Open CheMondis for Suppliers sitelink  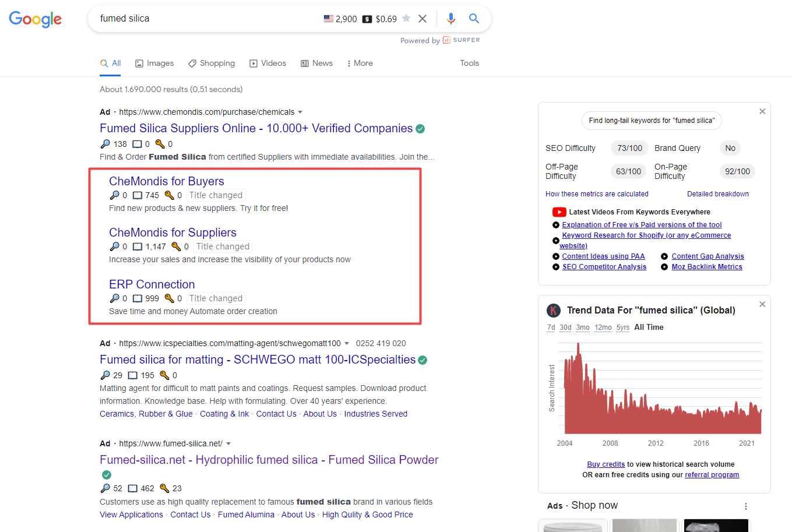click(x=173, y=232)
